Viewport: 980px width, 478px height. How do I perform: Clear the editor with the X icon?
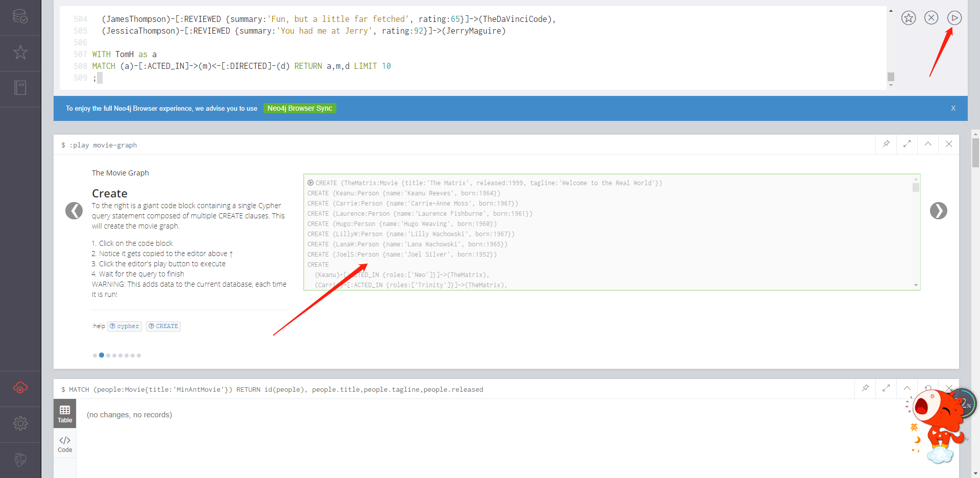tap(931, 17)
